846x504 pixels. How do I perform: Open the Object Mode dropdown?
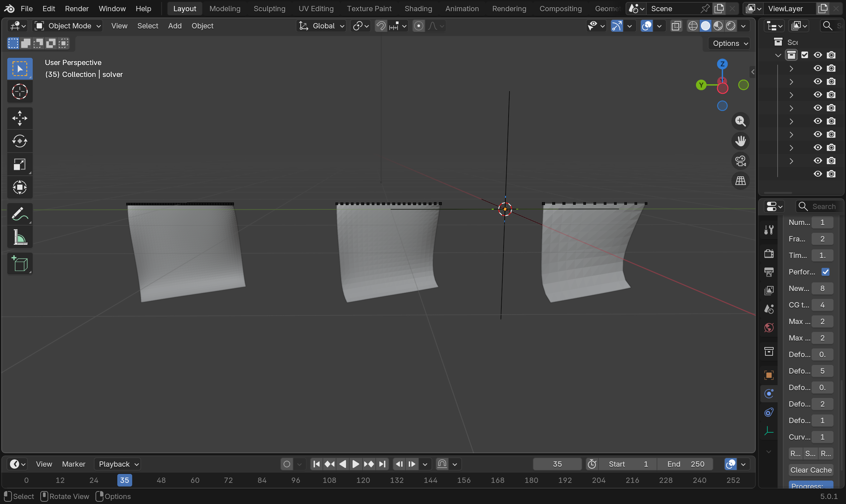(x=68, y=26)
